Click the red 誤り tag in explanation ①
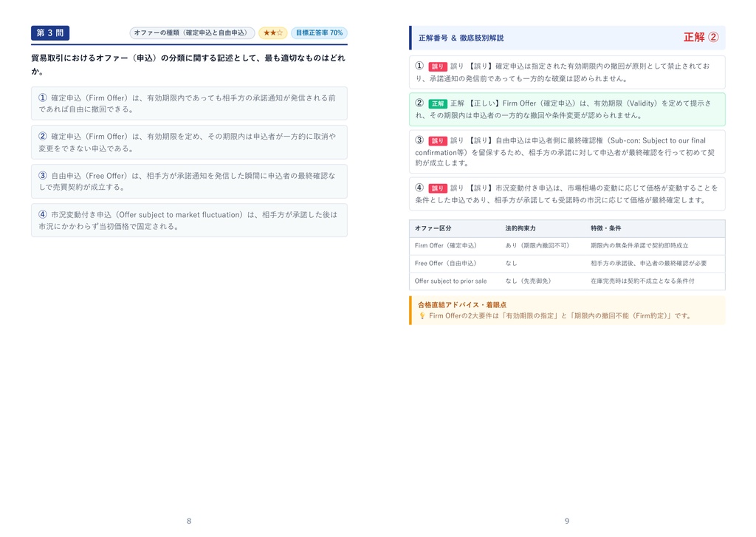 tap(438, 66)
